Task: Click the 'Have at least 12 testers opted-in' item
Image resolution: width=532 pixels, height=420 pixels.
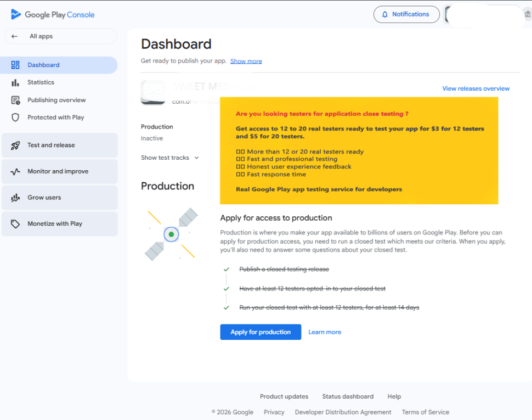Action: pyautogui.click(x=313, y=289)
